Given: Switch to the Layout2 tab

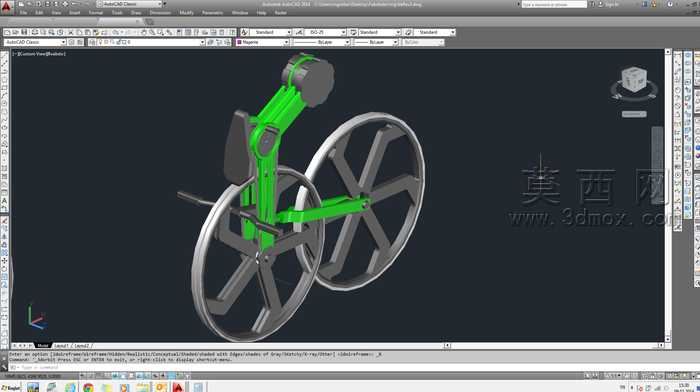Looking at the screenshot, I should pyautogui.click(x=81, y=346).
